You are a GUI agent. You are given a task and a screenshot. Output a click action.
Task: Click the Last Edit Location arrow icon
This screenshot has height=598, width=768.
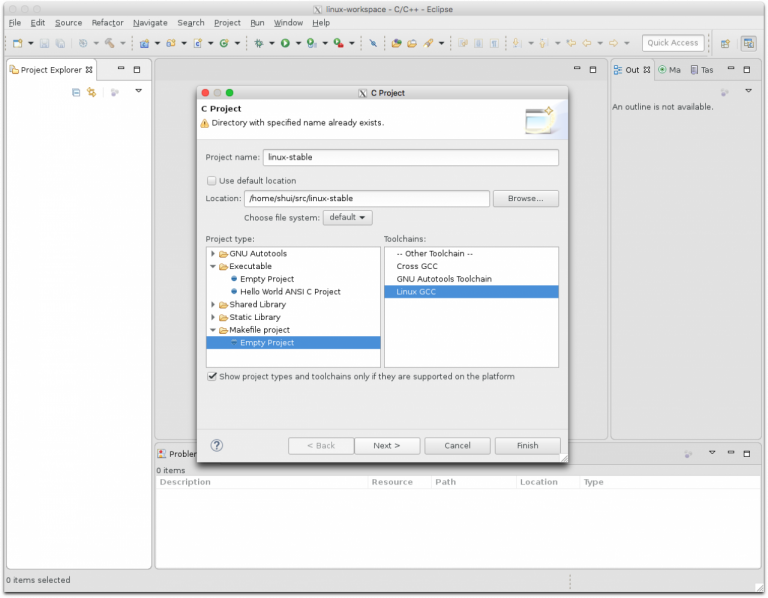click(571, 43)
